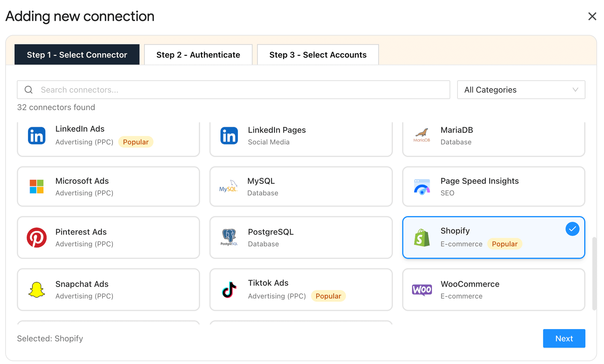Image resolution: width=604 pixels, height=364 pixels.
Task: Click the WooCommerce logo icon
Action: [x=422, y=289]
